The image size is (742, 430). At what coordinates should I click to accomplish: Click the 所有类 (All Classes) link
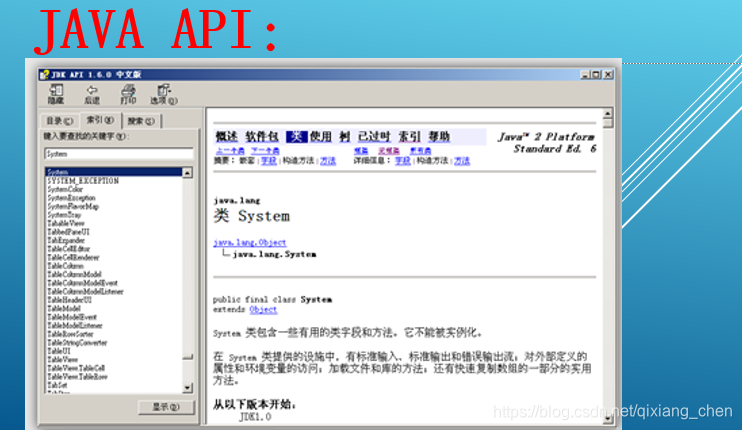coord(420,151)
